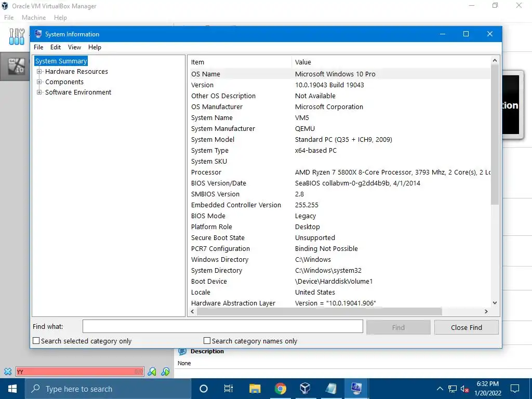This screenshot has width=532, height=399.
Task: Show hidden system tray icons
Action: (x=440, y=389)
